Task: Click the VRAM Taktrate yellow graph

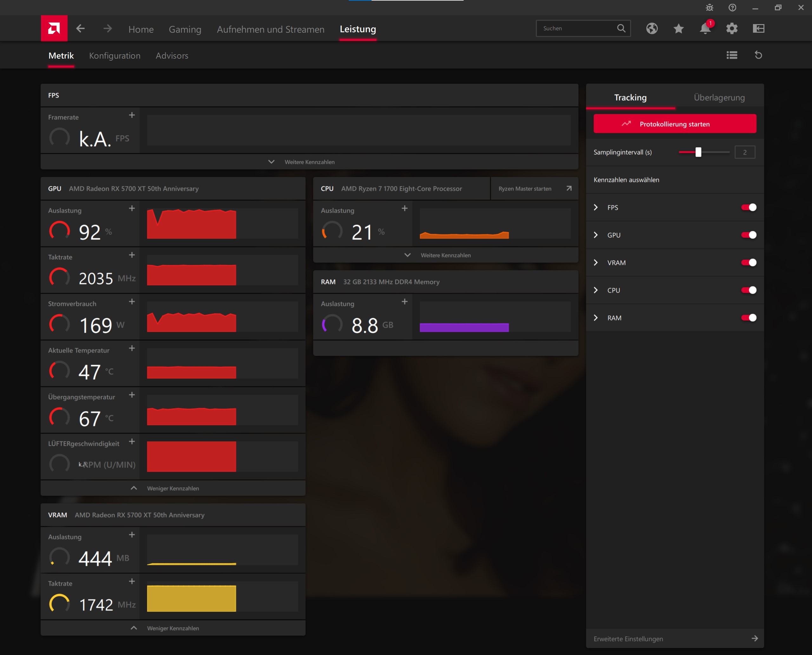Action: coord(222,597)
